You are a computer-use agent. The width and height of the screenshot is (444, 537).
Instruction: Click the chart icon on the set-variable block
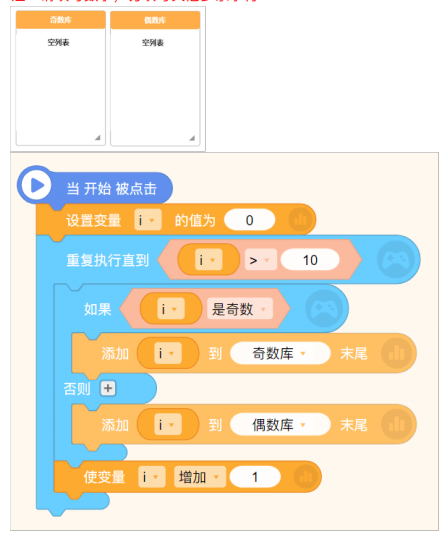tap(300, 220)
